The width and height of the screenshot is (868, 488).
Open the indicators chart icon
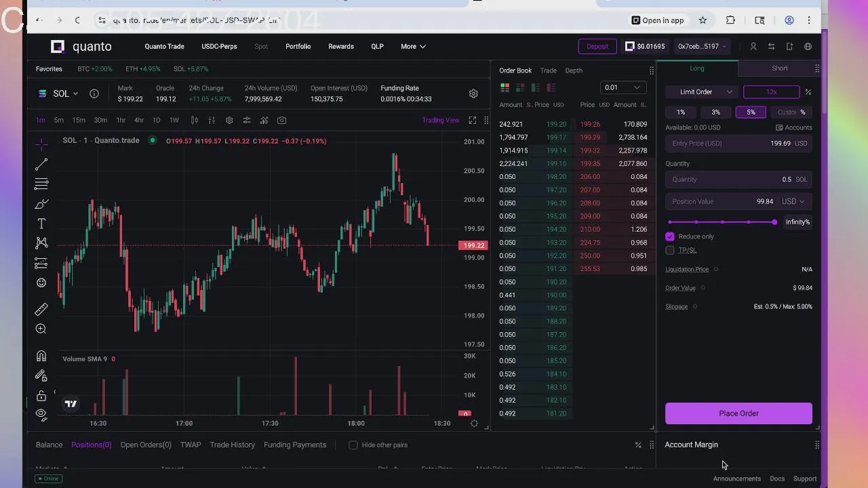coord(264,120)
